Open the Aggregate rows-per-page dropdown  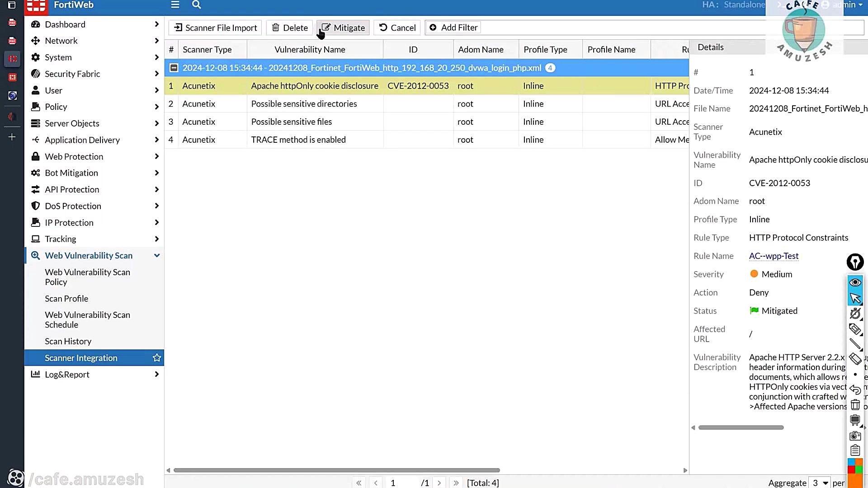[x=819, y=483]
